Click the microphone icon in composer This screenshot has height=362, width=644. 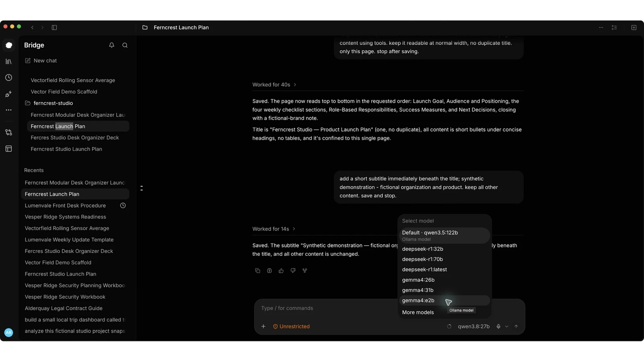(x=498, y=326)
